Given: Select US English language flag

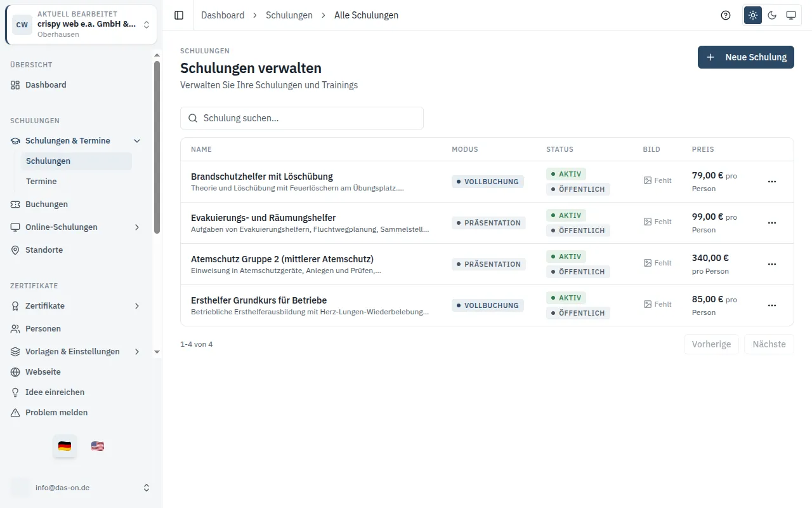Looking at the screenshot, I should [x=98, y=446].
